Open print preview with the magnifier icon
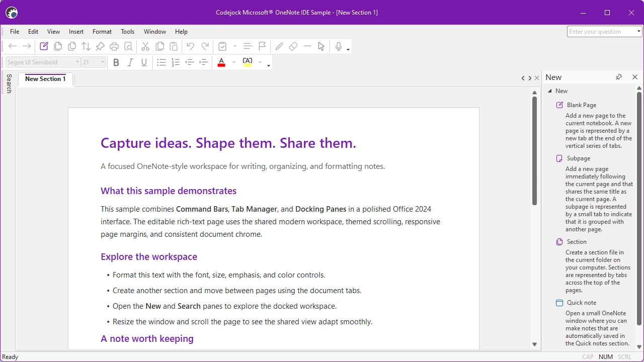This screenshot has height=362, width=644. [128, 47]
